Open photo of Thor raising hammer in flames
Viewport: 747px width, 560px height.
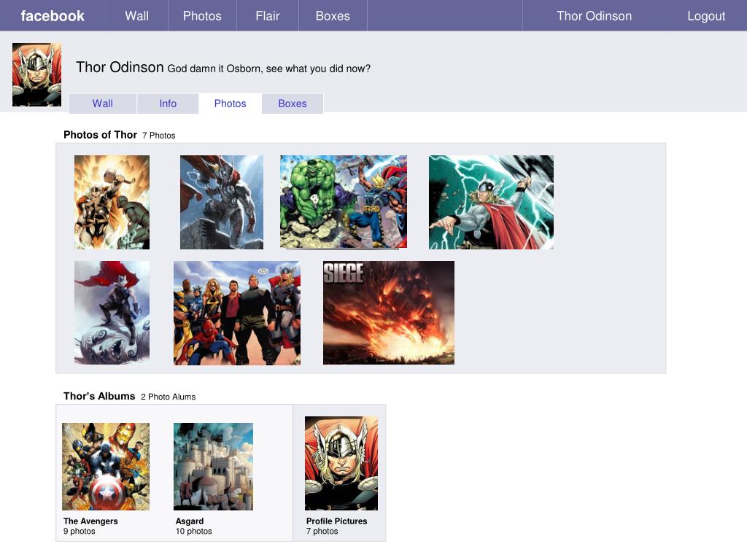pyautogui.click(x=112, y=202)
